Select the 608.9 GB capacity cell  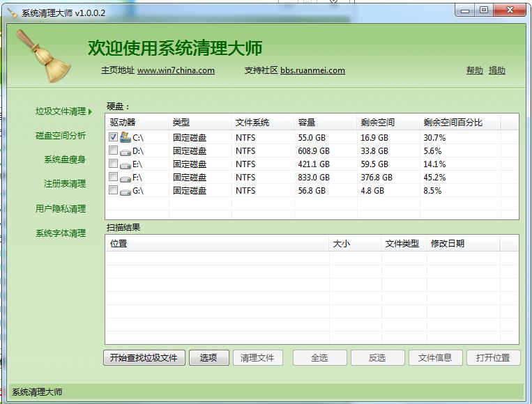pos(314,151)
